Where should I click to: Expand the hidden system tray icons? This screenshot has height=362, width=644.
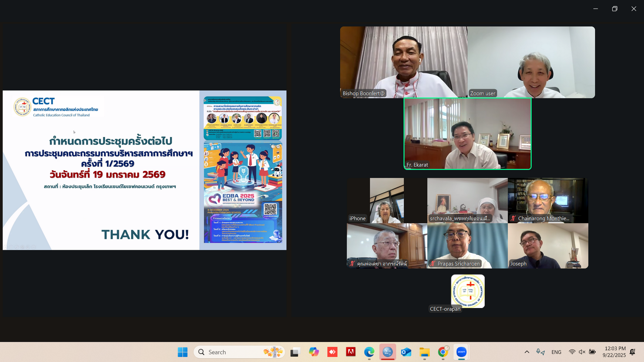[527, 352]
